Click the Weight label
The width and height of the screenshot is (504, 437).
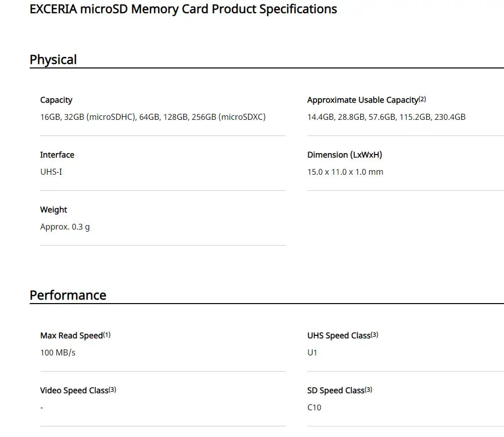[x=54, y=209]
